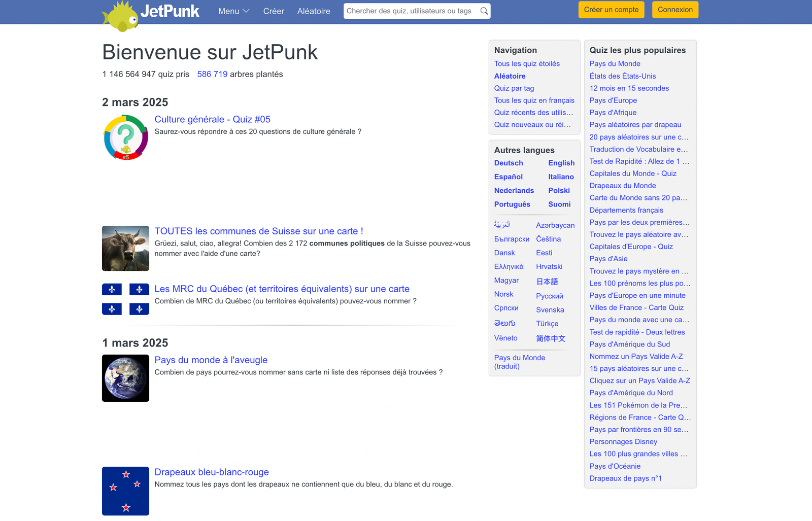Screen dimensions: 812x521
Task: Click the Connexion button
Action: (x=675, y=10)
